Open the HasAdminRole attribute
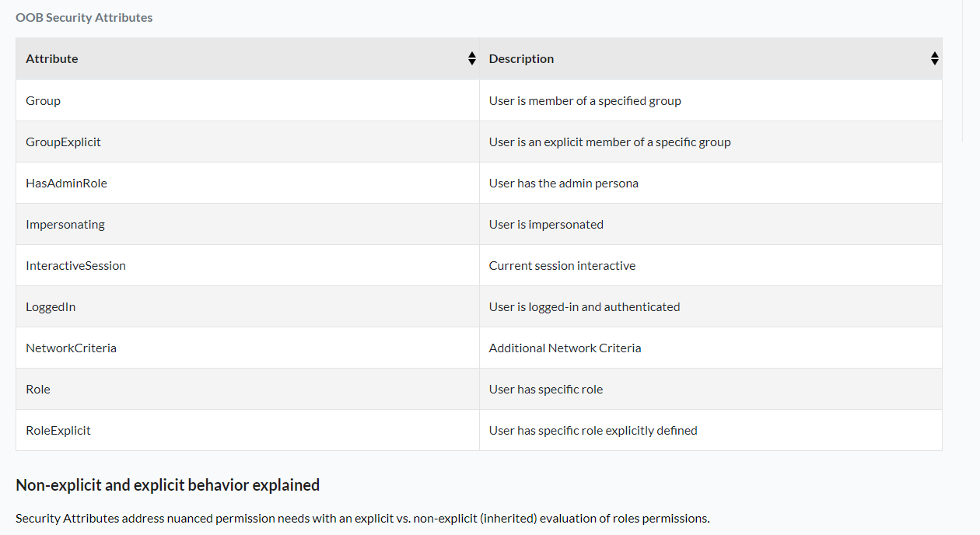 click(x=66, y=183)
